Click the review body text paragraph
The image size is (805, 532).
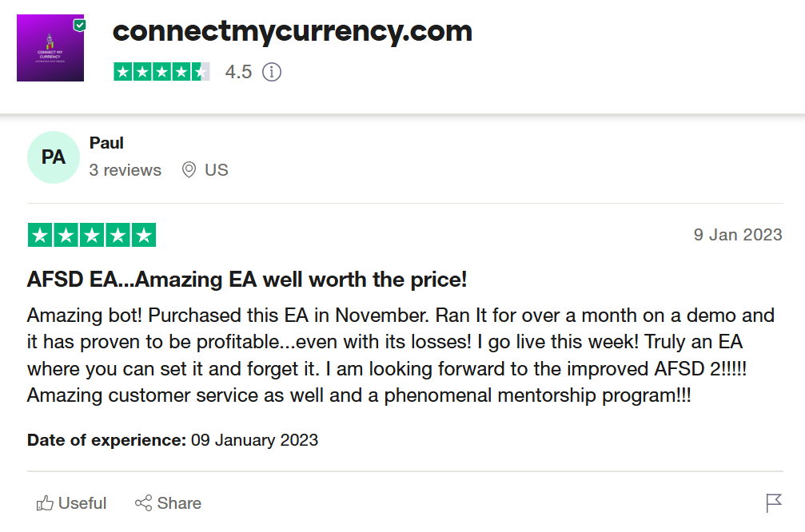coord(400,354)
